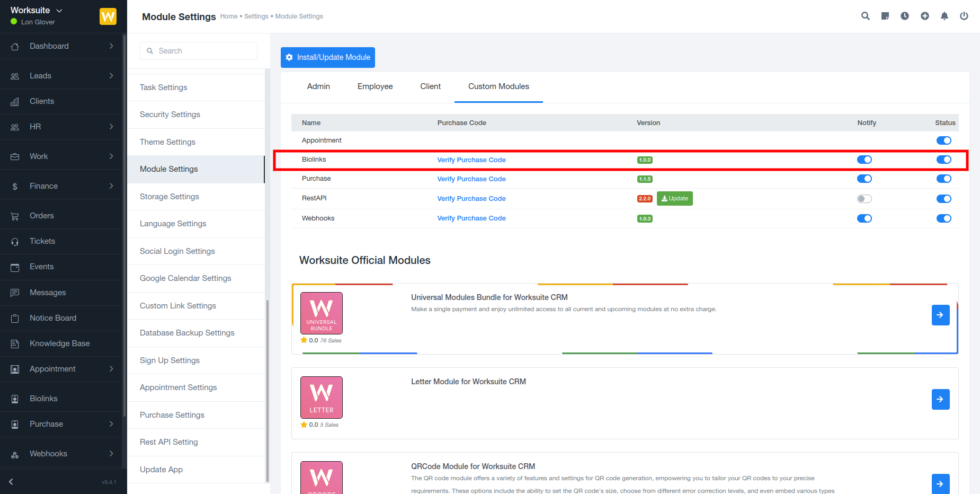Viewport: 980px width, 494px height.
Task: Click the Orders cart icon
Action: coord(15,216)
